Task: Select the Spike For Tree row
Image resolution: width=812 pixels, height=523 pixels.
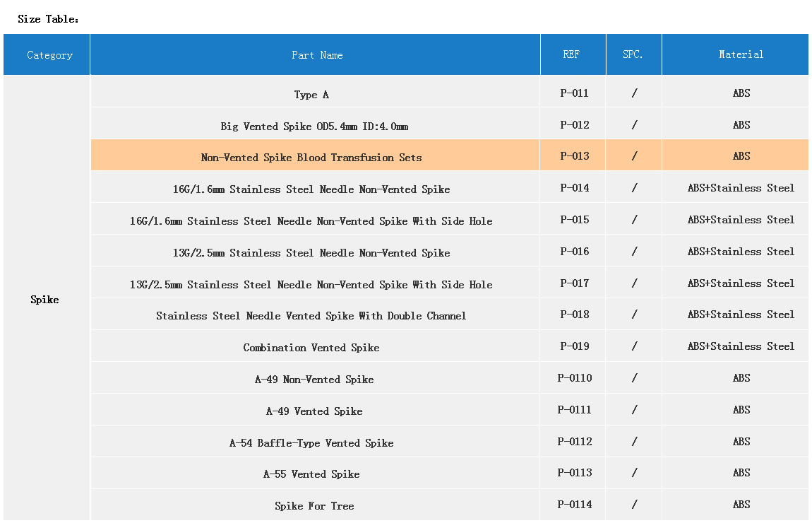Action: tap(314, 506)
